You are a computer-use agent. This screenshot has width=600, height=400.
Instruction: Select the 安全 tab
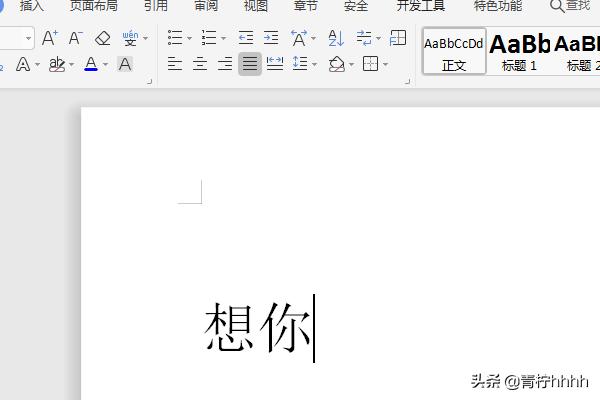[356, 5]
